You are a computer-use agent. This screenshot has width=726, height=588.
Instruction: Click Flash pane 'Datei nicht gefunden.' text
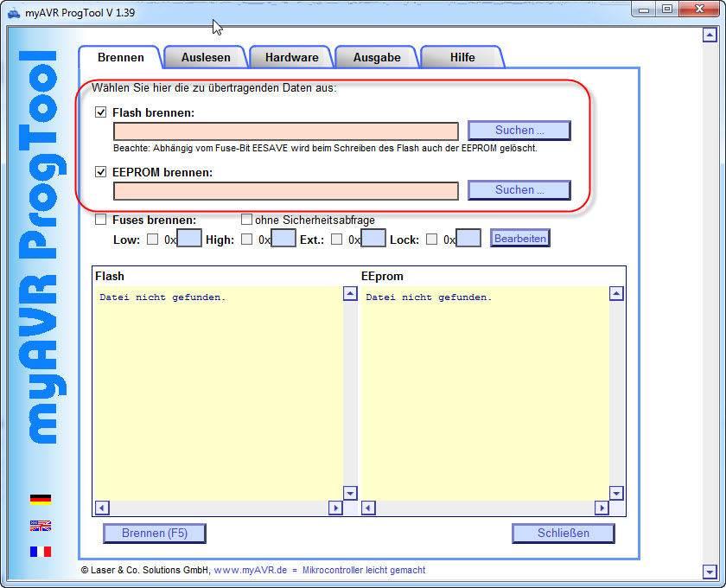pos(162,297)
